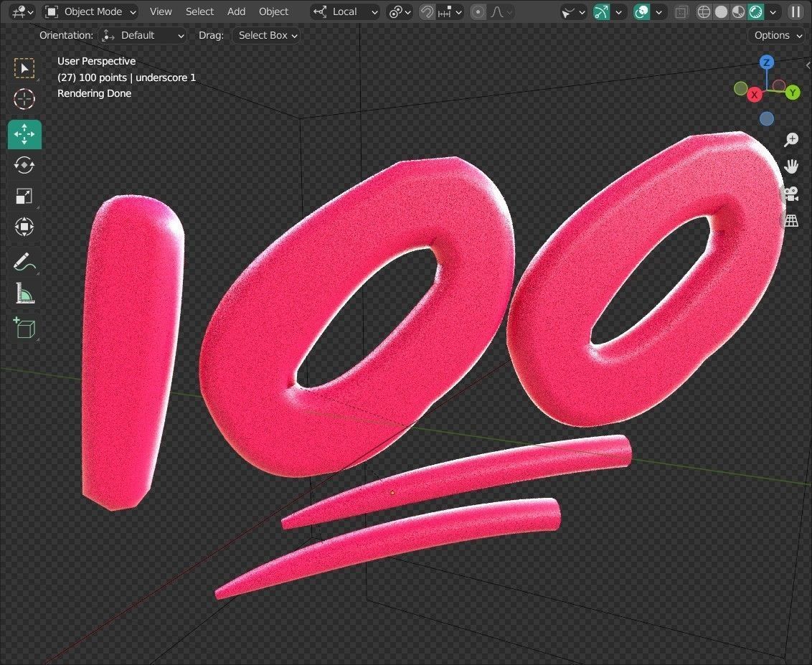Viewport: 812px width, 665px height.
Task: Click the negative Z axis gizmo circle
Action: point(766,118)
